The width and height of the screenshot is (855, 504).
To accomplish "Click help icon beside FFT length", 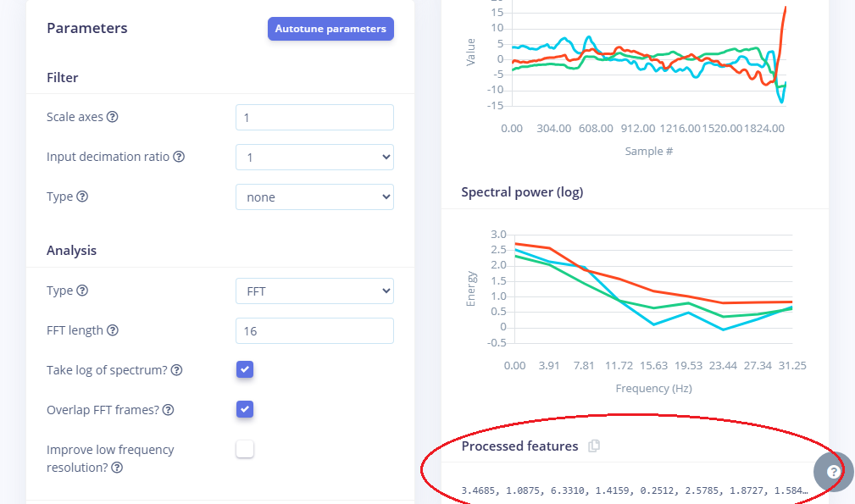I will (113, 330).
